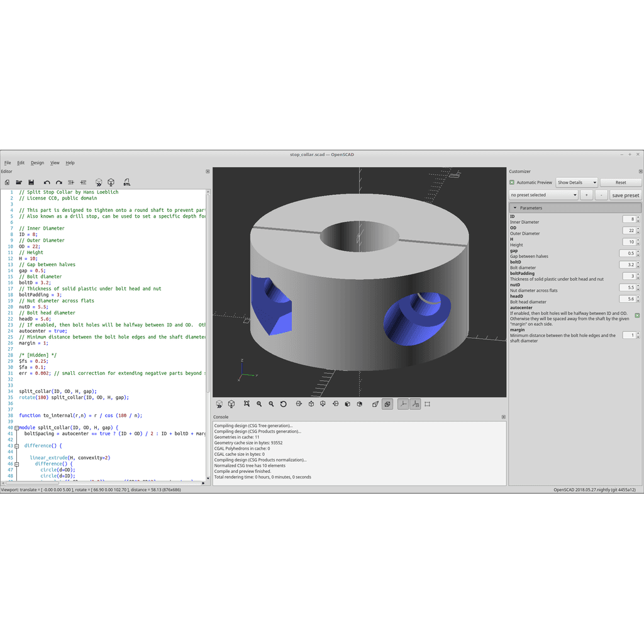The image size is (644, 644).
Task: Close the Editor panel
Action: tap(208, 171)
